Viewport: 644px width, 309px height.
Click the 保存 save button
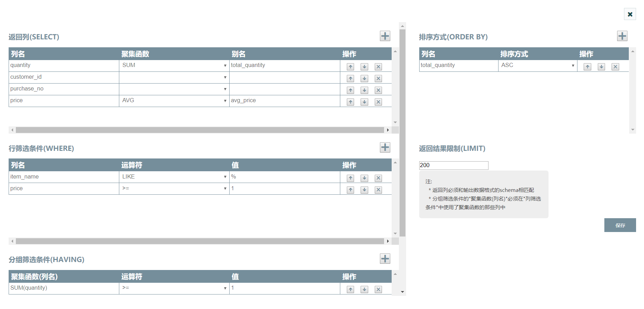pyautogui.click(x=620, y=225)
